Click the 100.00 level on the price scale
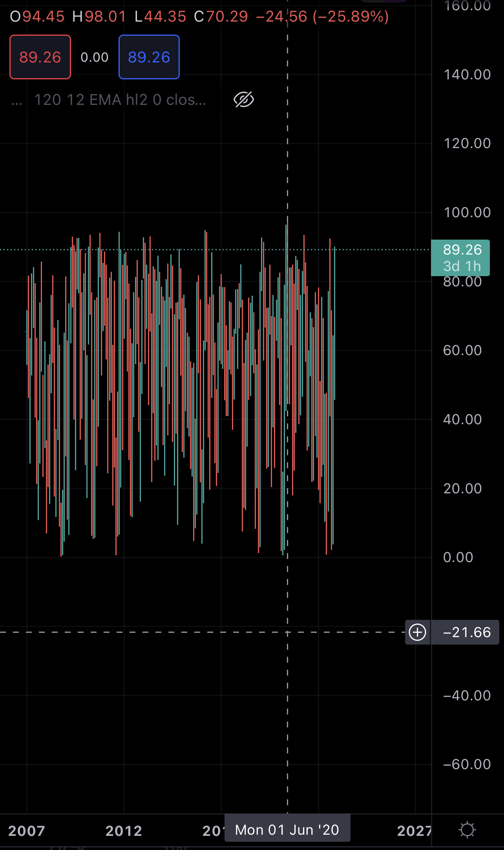The height and width of the screenshot is (850, 504). (x=467, y=212)
